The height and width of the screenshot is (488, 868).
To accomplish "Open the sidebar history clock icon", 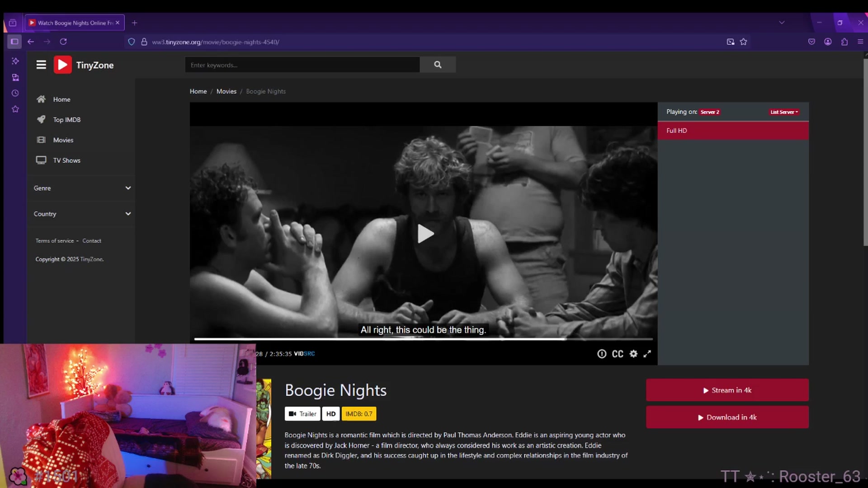I will 15,93.
